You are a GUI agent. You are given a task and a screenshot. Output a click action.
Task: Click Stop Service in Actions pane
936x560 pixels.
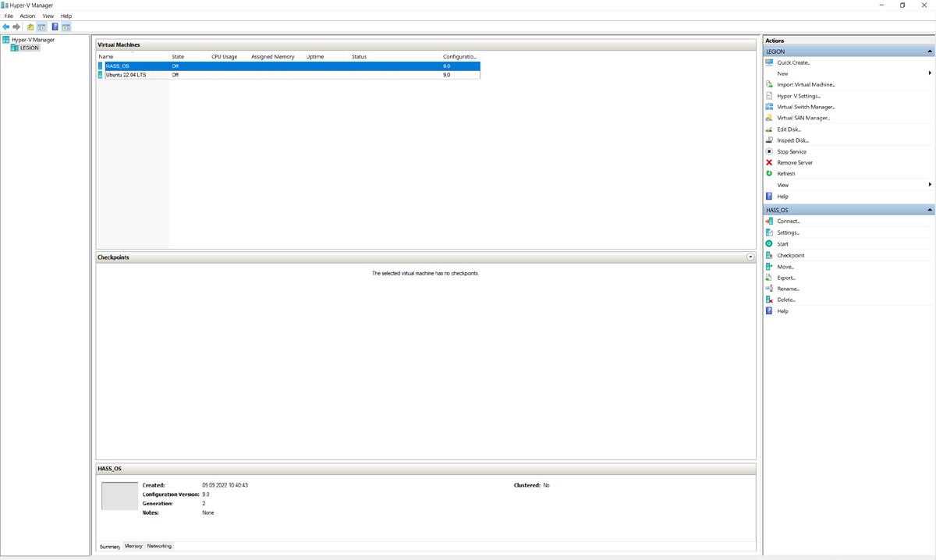point(792,151)
